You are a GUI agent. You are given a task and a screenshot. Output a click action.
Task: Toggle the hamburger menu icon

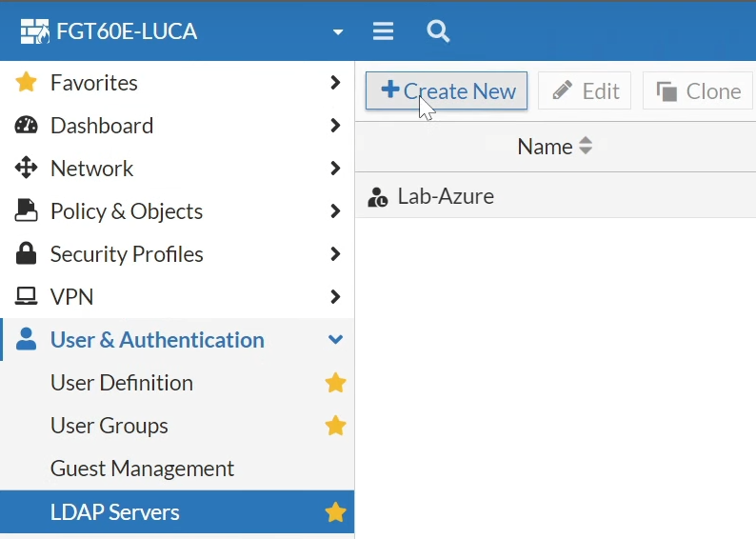point(383,31)
